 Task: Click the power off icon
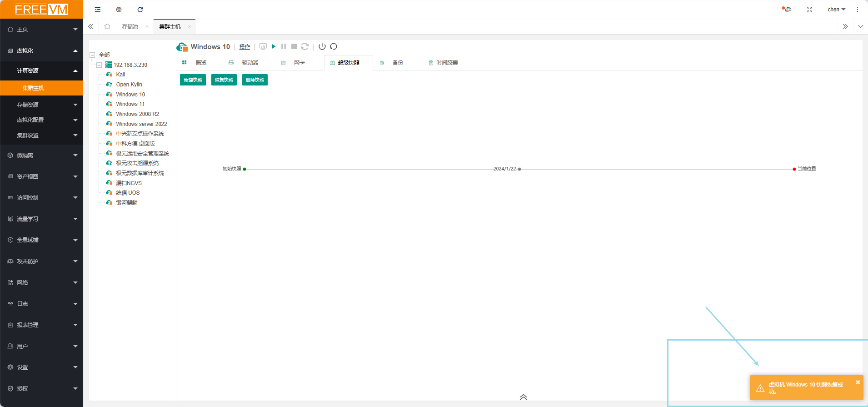(x=322, y=46)
